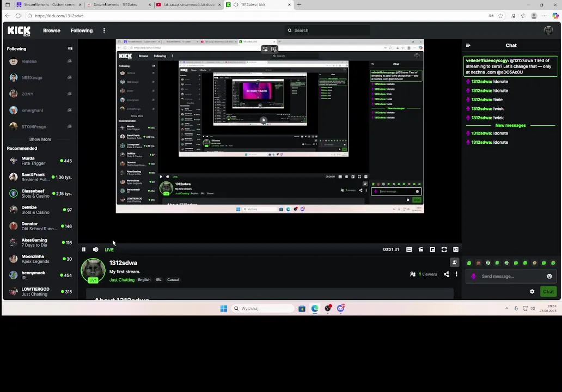Image resolution: width=562 pixels, height=392 pixels.
Task: Open STOMPcsgo channel in sidebar
Action: coord(39,126)
